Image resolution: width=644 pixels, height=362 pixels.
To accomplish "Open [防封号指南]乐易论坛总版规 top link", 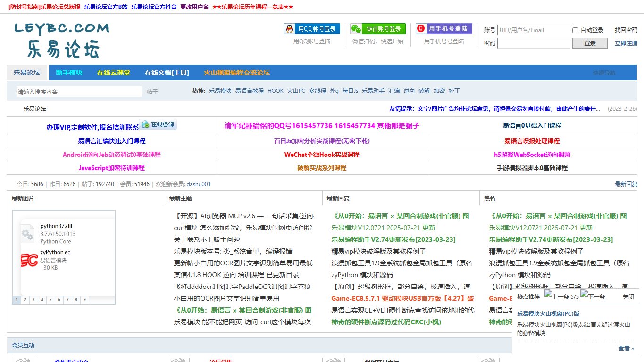I will pos(44,7).
